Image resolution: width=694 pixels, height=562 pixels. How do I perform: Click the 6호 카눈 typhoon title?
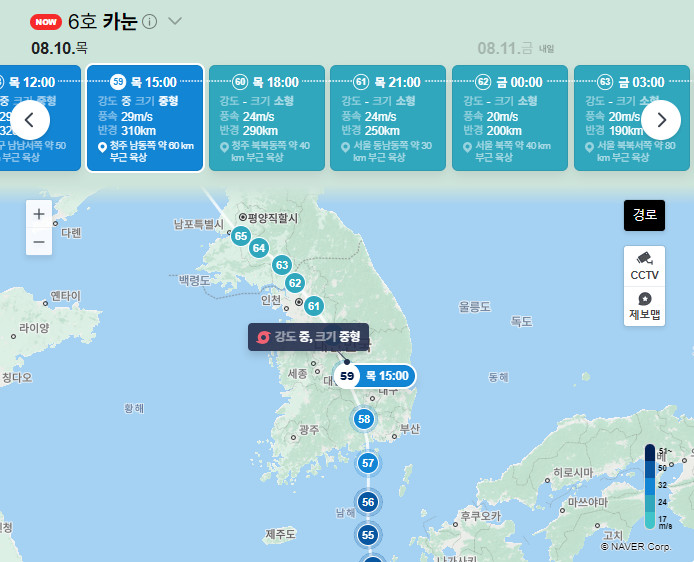[x=103, y=21]
